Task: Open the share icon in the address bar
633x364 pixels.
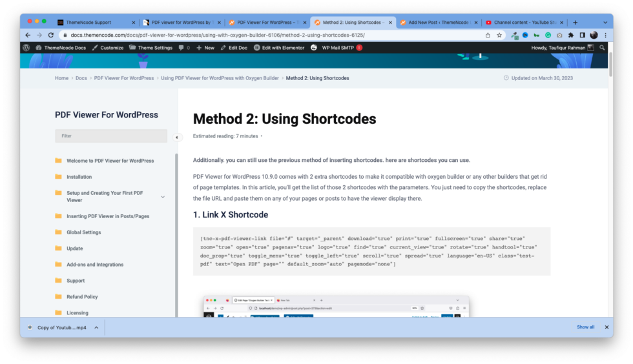Action: pyautogui.click(x=488, y=35)
